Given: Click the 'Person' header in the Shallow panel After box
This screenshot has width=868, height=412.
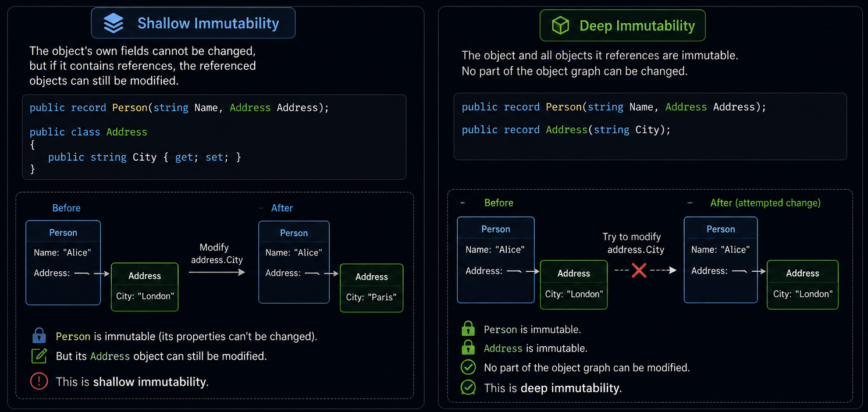Looking at the screenshot, I should click(294, 233).
